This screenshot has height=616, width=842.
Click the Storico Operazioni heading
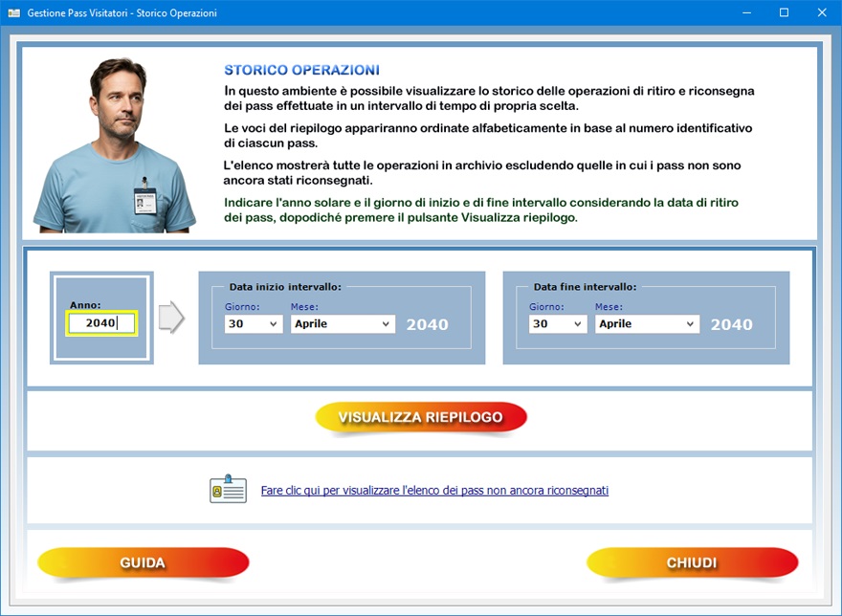pos(301,70)
